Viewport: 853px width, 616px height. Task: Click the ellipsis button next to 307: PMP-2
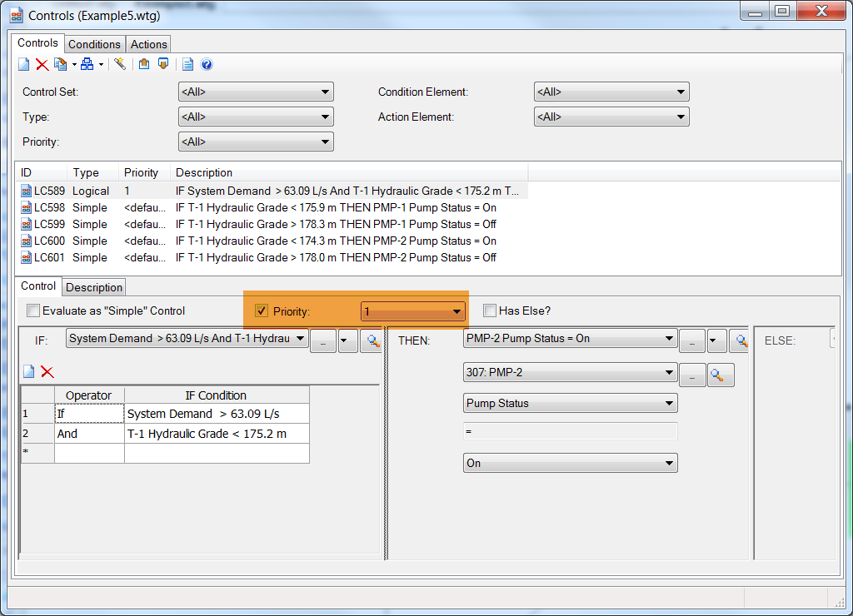tap(691, 375)
